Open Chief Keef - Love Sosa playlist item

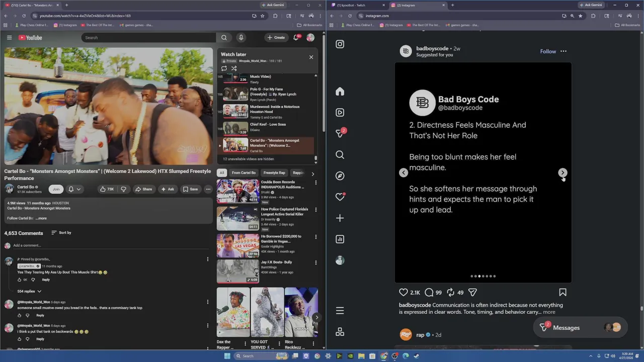point(267,128)
